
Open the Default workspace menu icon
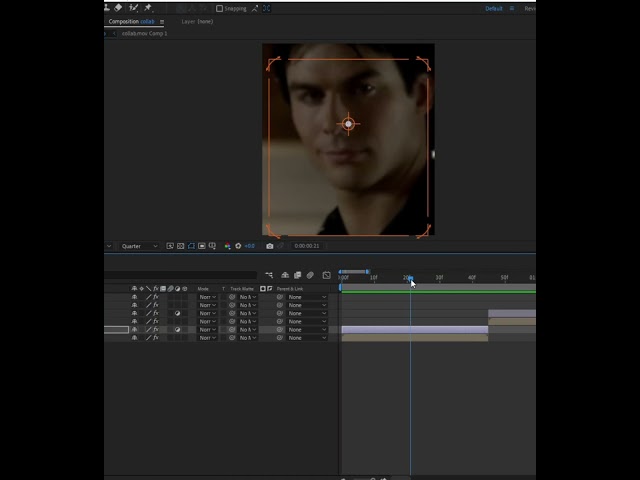(x=512, y=9)
